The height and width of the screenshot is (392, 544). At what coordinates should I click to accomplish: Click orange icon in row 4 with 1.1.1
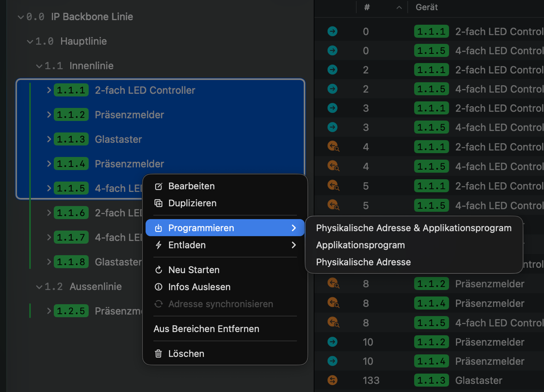coord(333,147)
